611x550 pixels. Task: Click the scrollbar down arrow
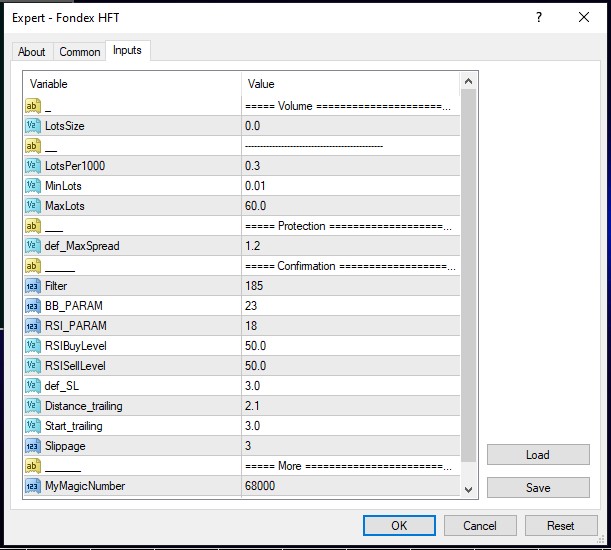(x=468, y=490)
